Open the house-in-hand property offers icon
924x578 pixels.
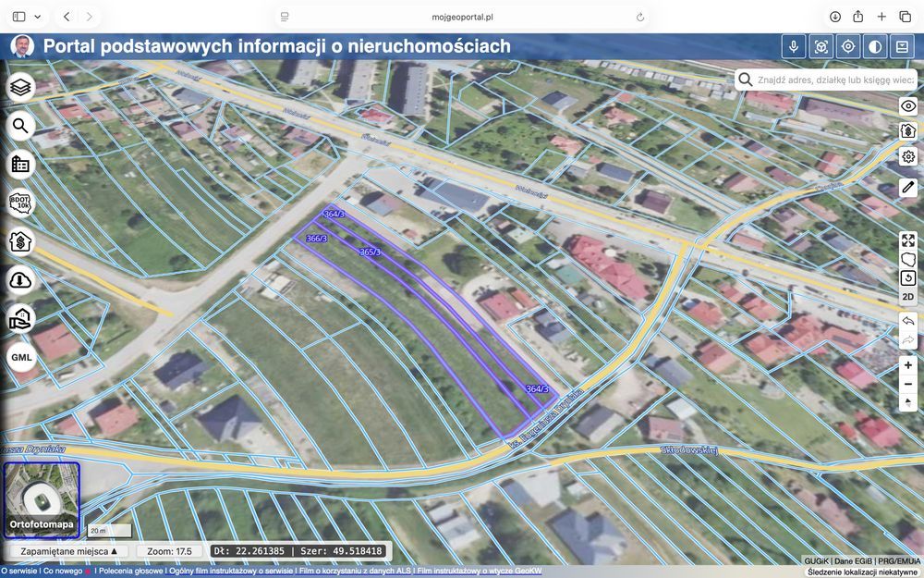[20, 318]
